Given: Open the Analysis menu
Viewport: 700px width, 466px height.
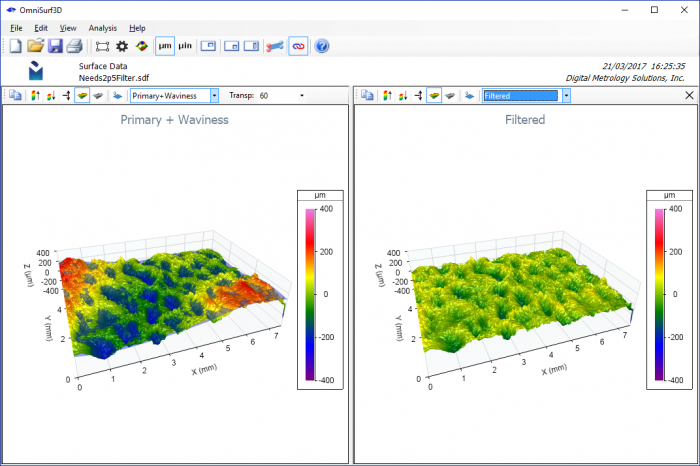Looking at the screenshot, I should pyautogui.click(x=103, y=28).
